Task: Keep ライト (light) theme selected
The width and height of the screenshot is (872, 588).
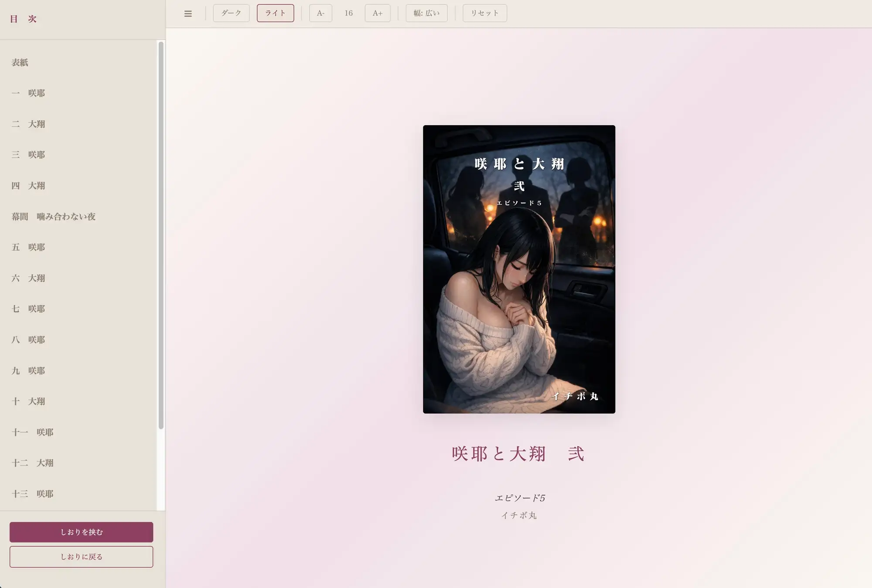Action: (x=275, y=13)
